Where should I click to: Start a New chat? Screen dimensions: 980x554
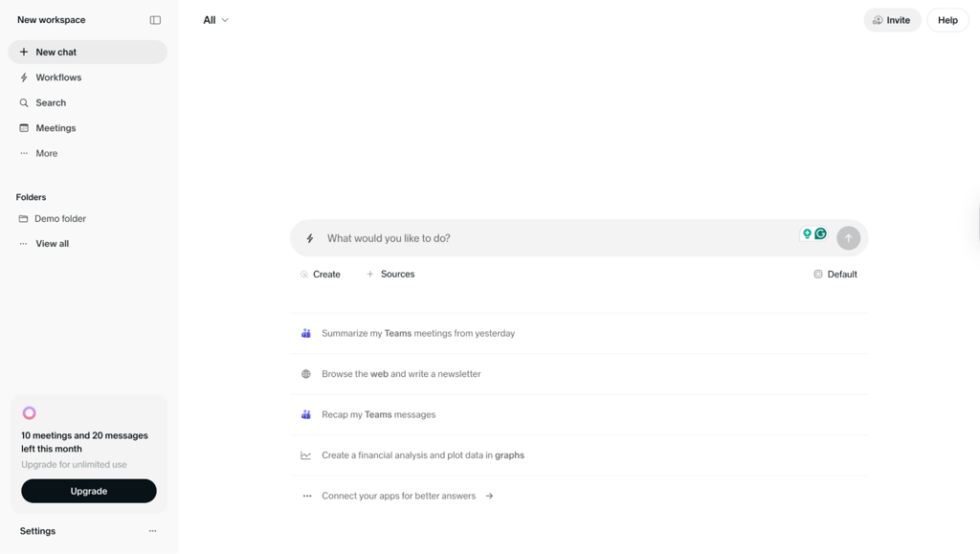click(x=87, y=52)
